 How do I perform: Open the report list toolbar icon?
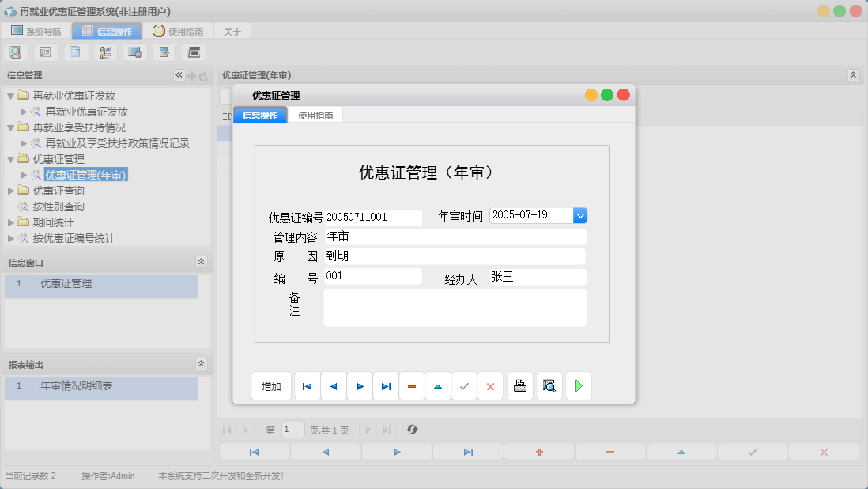tap(45, 51)
